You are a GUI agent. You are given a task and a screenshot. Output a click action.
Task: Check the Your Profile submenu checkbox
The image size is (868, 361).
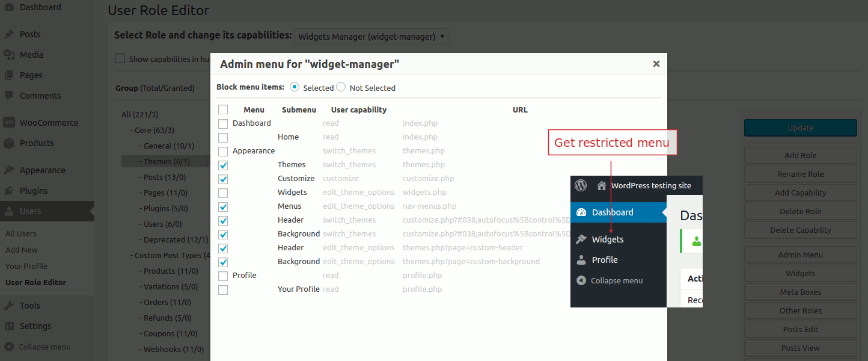(223, 289)
